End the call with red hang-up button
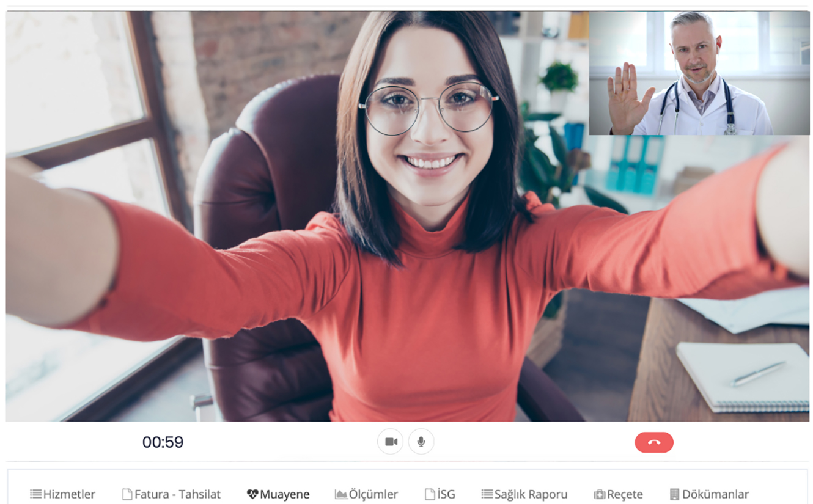Viewport: 813px width, 504px height. point(654,442)
